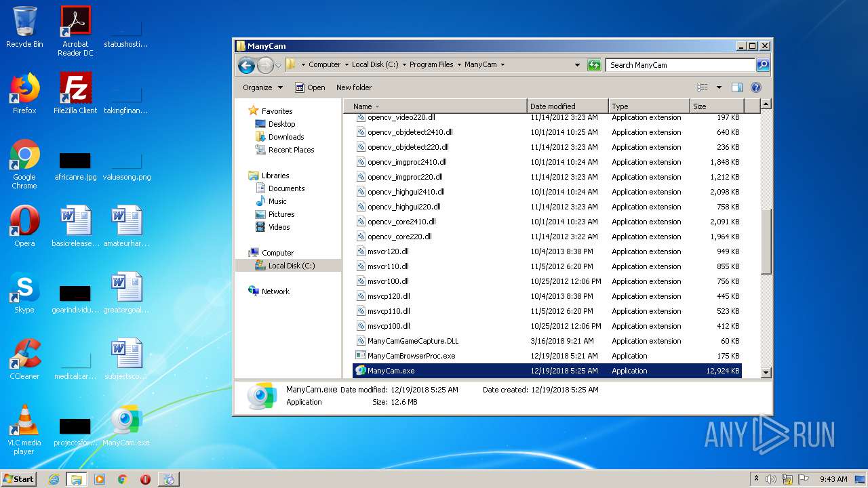Screen dimensions: 868x488
Task: Toggle the preview pane icon
Action: coord(737,87)
